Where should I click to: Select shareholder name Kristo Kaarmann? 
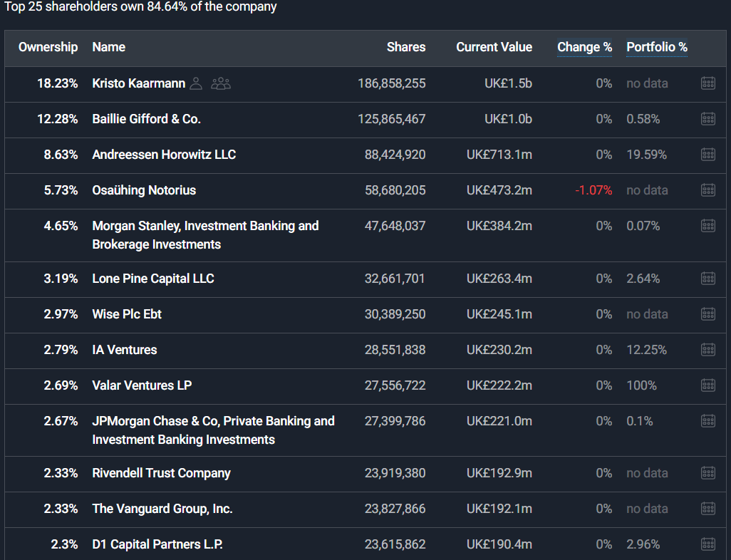[x=138, y=83]
